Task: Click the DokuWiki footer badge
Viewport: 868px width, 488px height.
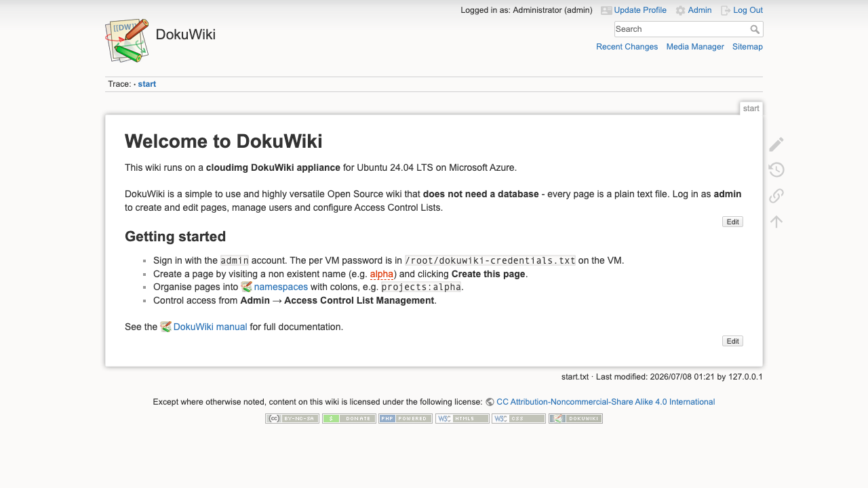Action: tap(575, 418)
